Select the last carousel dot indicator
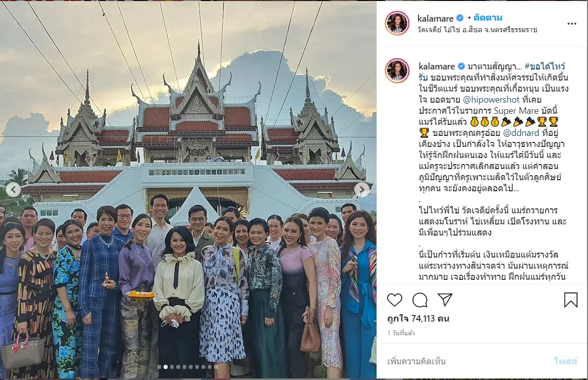This screenshot has width=588, height=380. [216, 367]
